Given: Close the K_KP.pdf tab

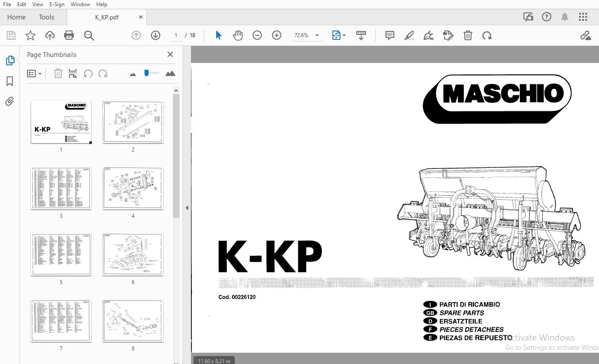Looking at the screenshot, I should coord(141,17).
